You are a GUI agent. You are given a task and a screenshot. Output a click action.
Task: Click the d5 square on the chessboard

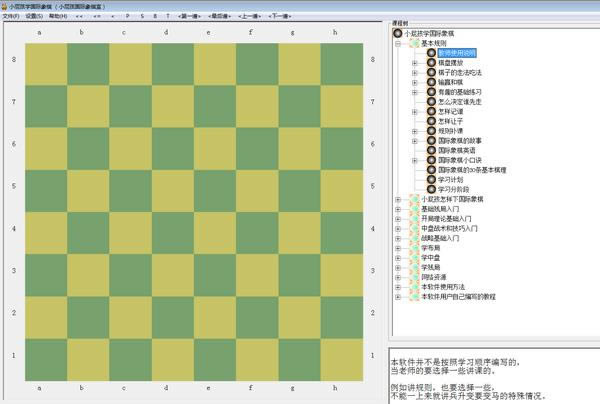click(x=173, y=191)
